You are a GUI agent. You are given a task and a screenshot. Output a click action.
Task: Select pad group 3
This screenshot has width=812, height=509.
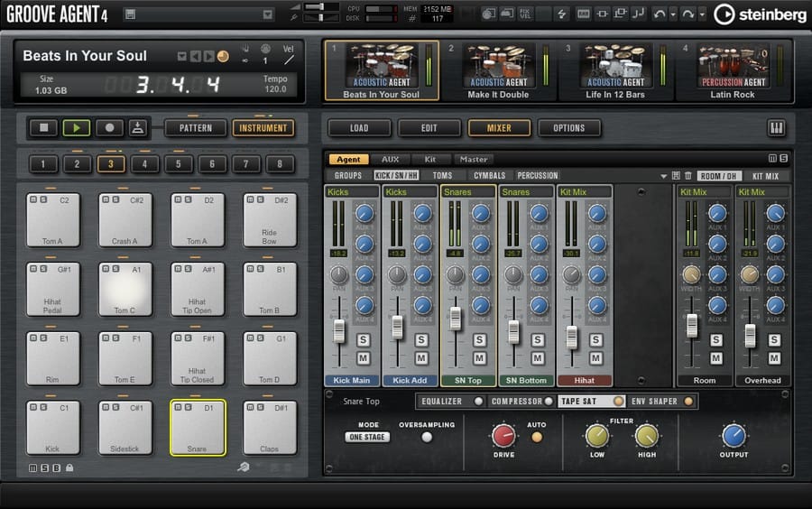110,164
